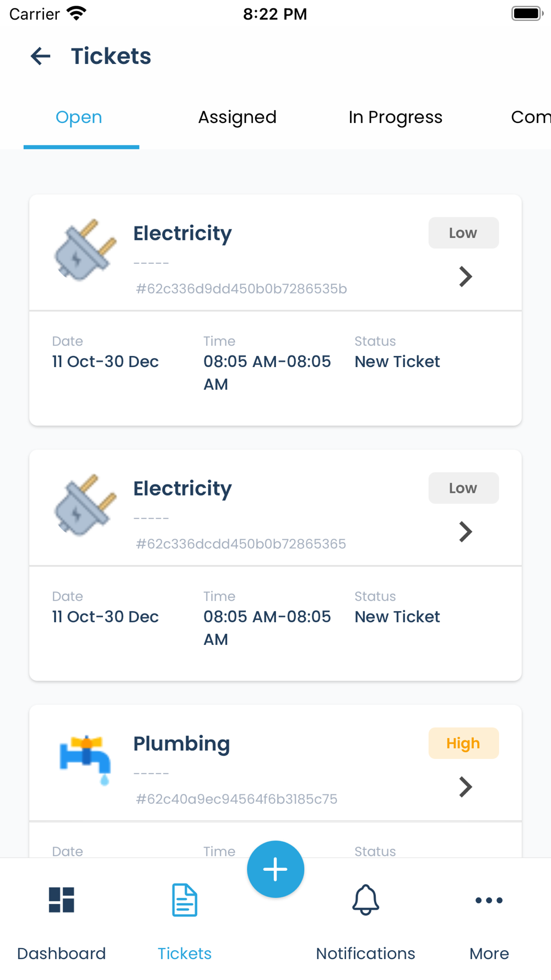
Task: Open Notifications bell icon
Action: click(x=365, y=900)
